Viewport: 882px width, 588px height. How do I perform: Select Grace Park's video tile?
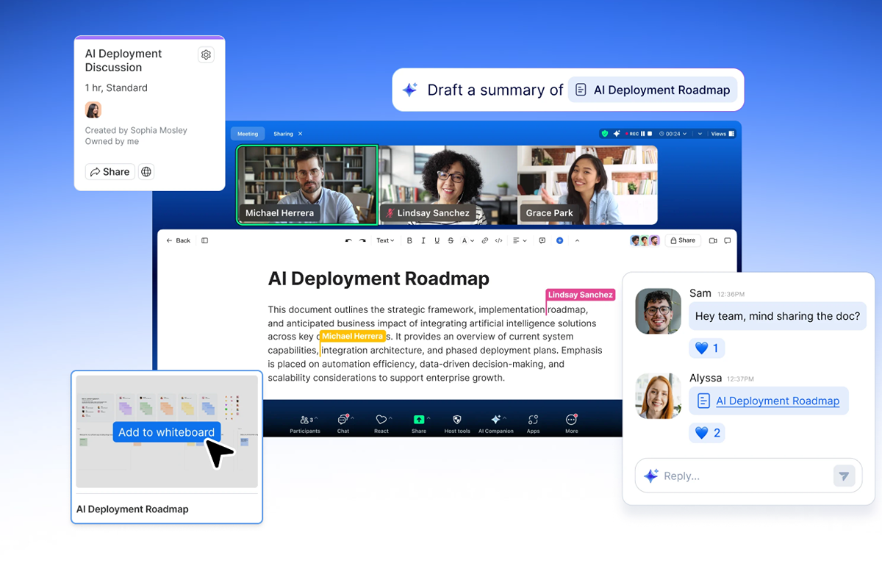[x=587, y=184]
